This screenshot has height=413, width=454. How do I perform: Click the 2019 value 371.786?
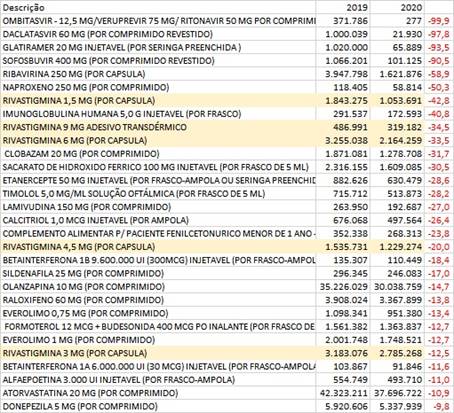tap(343, 21)
